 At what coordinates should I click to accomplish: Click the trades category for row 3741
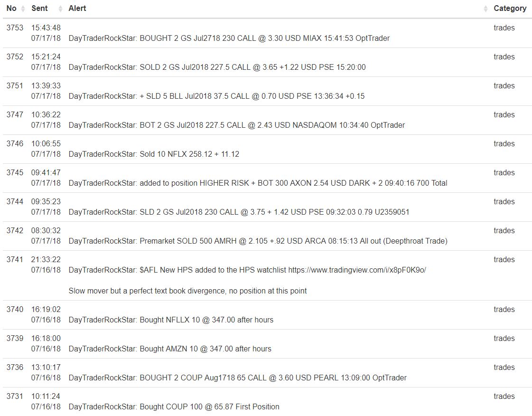coord(504,260)
